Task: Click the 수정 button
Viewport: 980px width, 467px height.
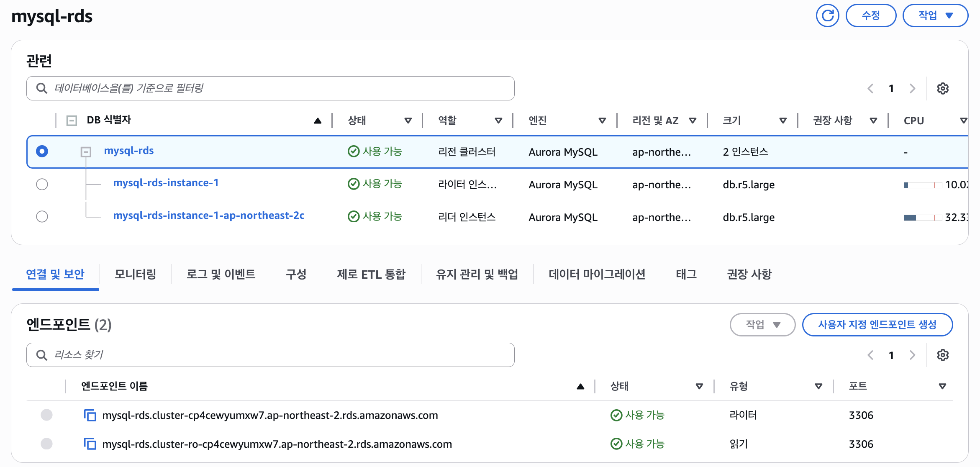Action: click(x=871, y=16)
